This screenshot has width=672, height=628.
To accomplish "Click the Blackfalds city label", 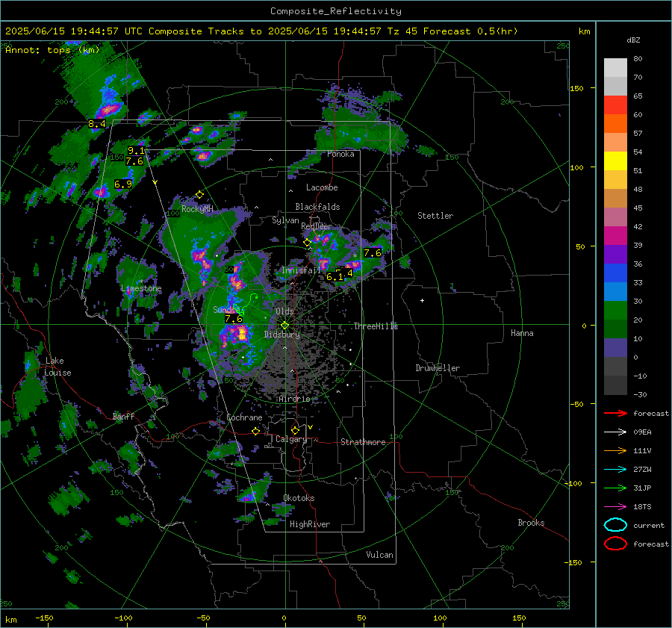I will [x=317, y=207].
